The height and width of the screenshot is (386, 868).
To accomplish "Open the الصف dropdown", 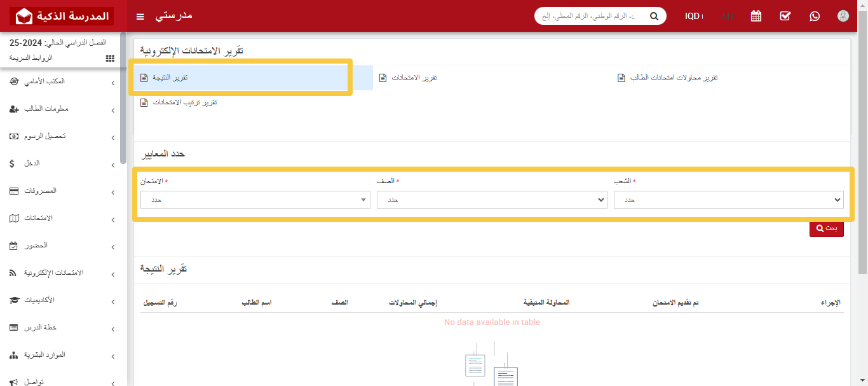I will pyautogui.click(x=492, y=199).
